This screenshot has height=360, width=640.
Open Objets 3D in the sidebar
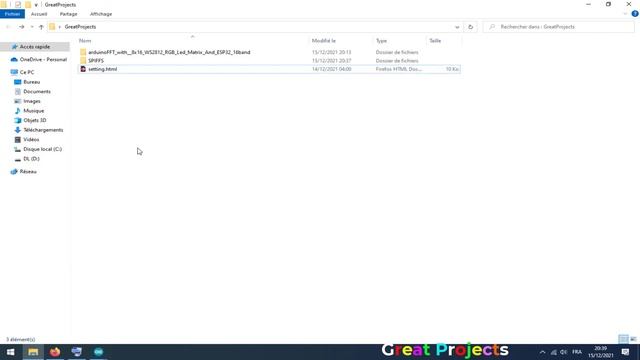coord(35,120)
